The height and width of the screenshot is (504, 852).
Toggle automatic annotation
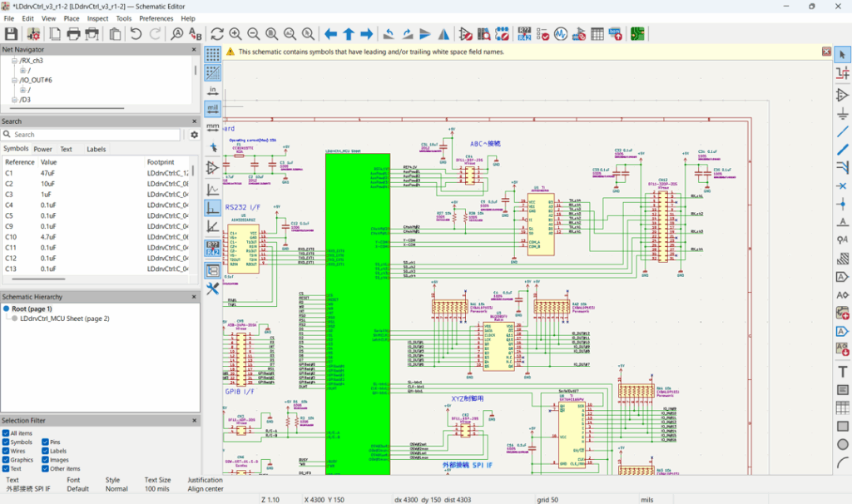click(x=212, y=248)
